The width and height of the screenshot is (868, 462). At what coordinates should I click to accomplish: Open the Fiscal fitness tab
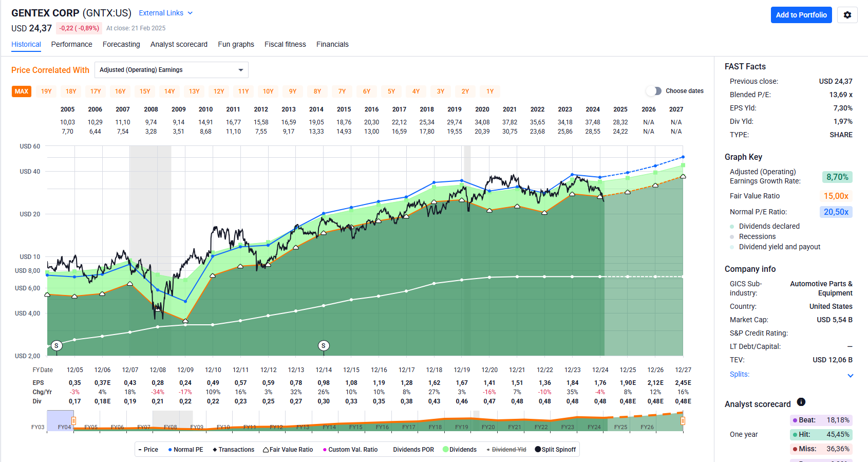[x=285, y=44]
